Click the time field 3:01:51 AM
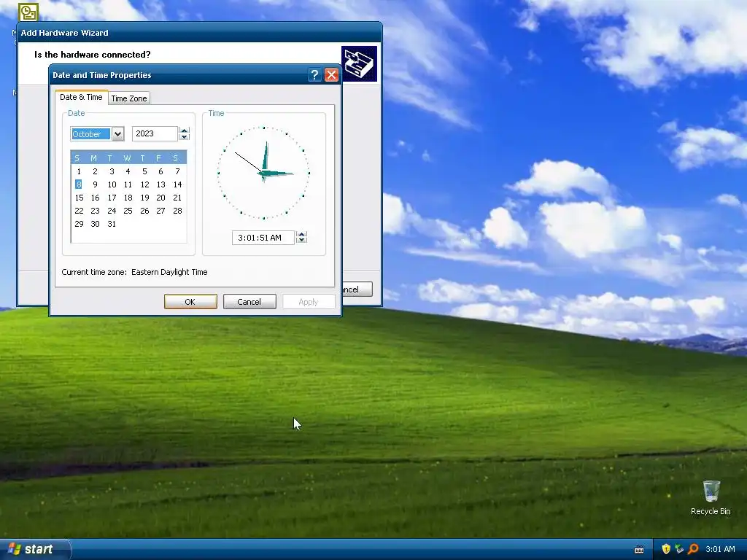747x560 pixels. [263, 238]
